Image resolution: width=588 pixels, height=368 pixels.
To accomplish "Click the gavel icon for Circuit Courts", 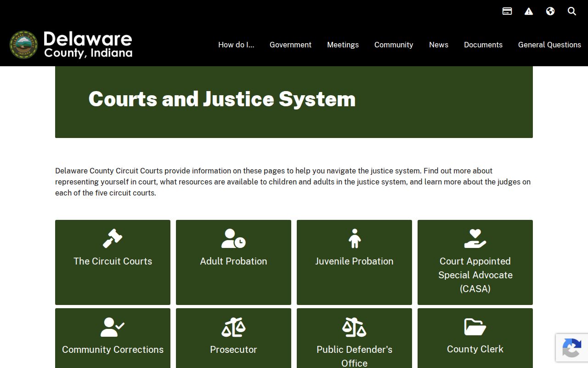I will (113, 239).
